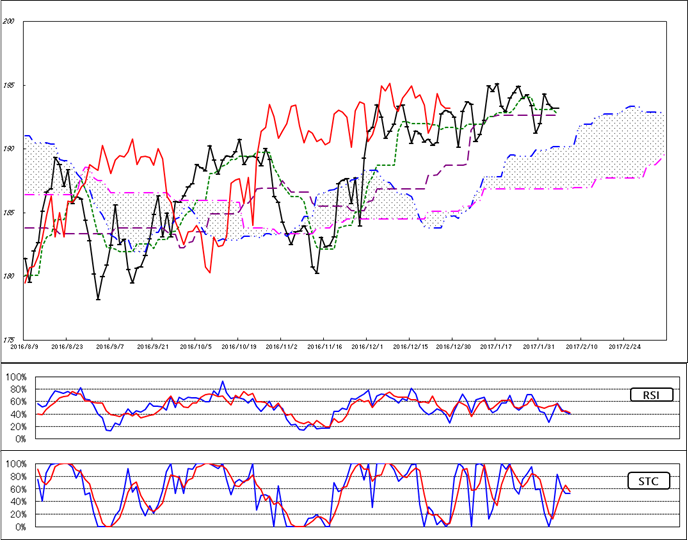The width and height of the screenshot is (688, 540).
Task: Click the 0% label on RSI panel
Action: pyautogui.click(x=20, y=439)
